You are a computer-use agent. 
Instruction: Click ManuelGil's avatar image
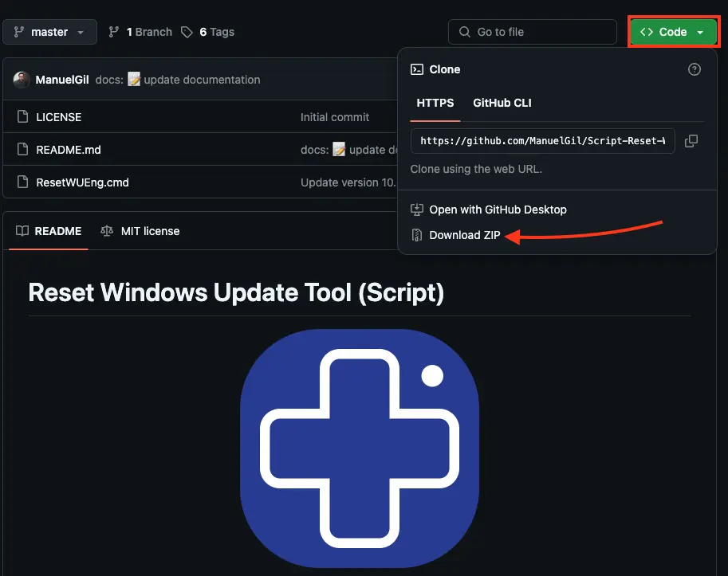click(x=22, y=80)
